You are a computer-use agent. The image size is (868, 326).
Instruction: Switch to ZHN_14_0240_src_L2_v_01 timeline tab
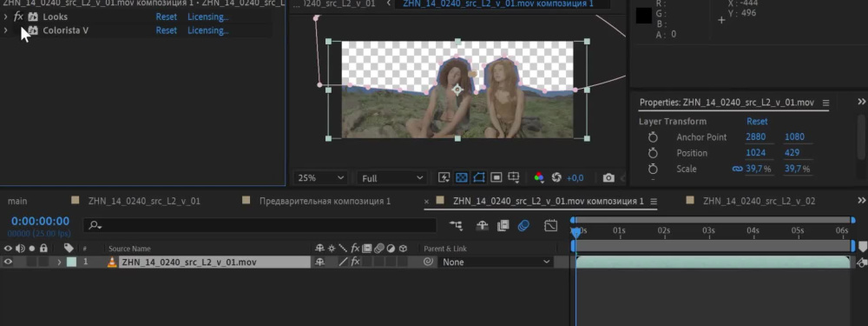pos(144,202)
